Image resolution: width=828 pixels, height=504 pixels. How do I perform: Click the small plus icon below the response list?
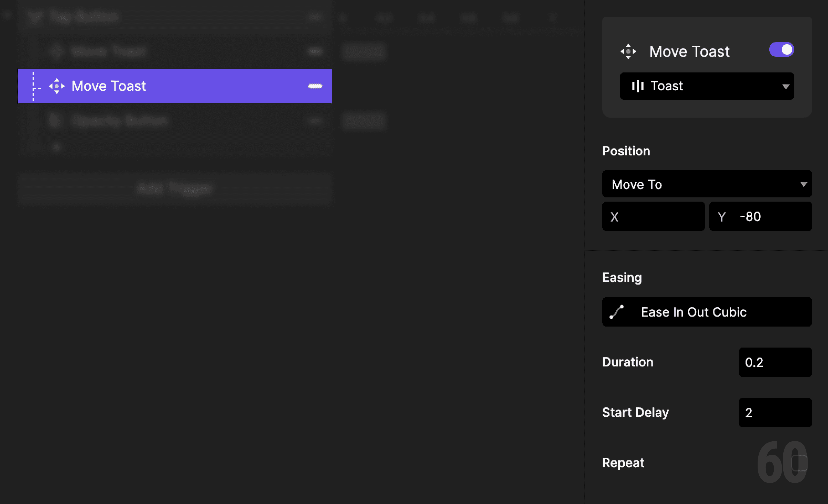click(56, 146)
